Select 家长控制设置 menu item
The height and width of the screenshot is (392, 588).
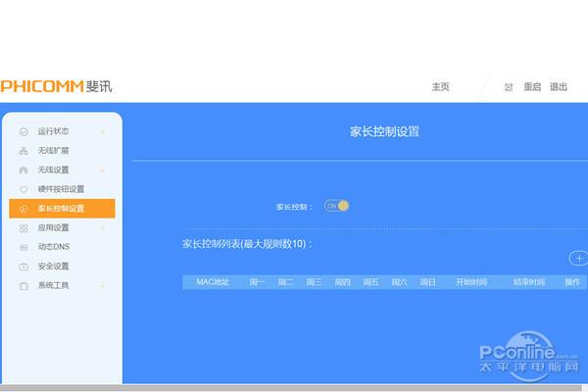pos(62,209)
